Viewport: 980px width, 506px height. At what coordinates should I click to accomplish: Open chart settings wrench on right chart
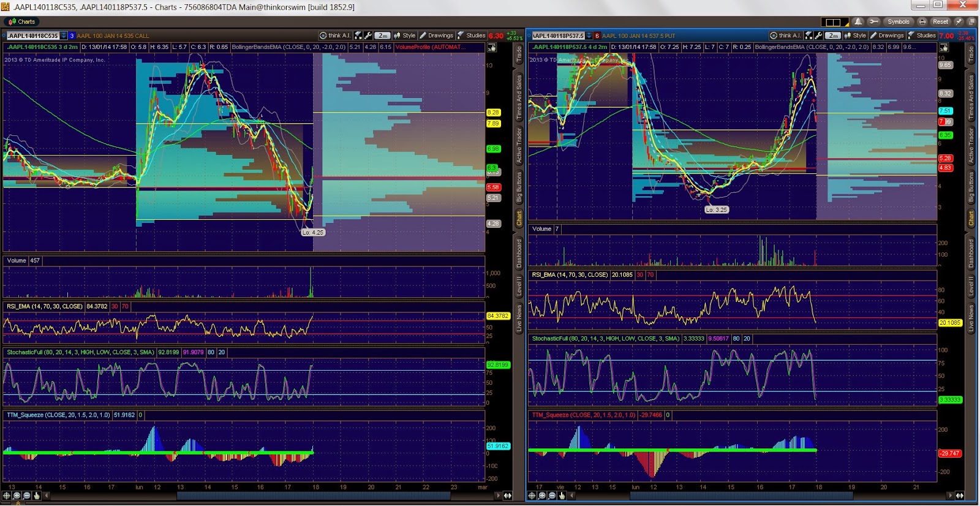point(818,36)
